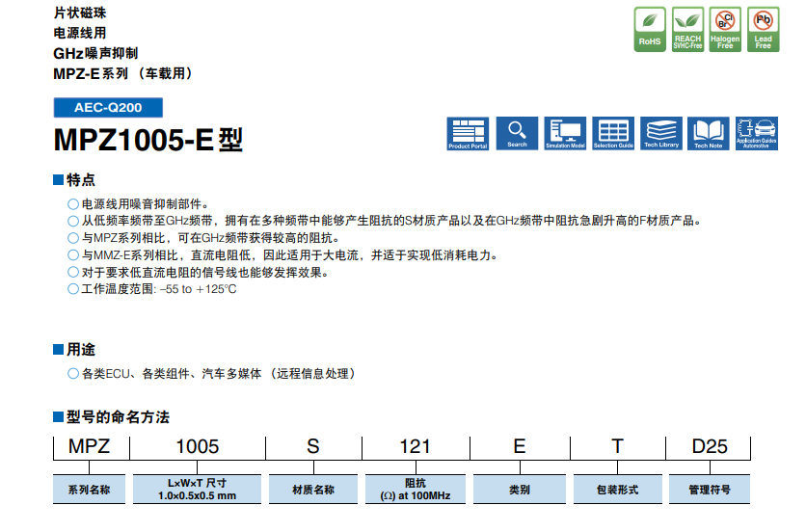Click the 材质名称 label box
The image size is (806, 532).
pyautogui.click(x=313, y=490)
